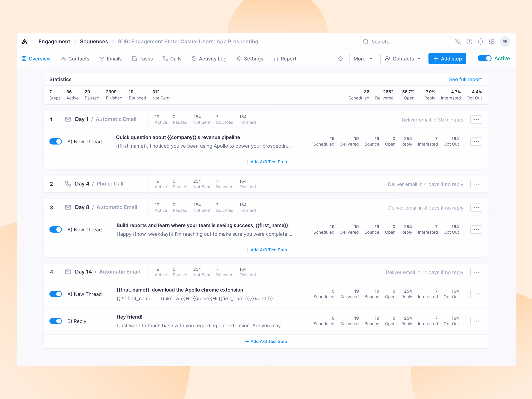This screenshot has width=532, height=399.
Task: Click the 29 Paused statistic
Action: tap(92, 95)
